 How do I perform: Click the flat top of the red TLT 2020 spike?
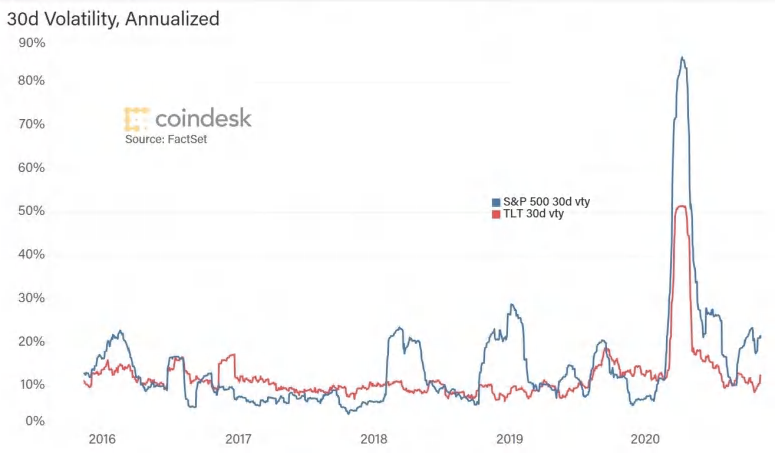pos(682,206)
